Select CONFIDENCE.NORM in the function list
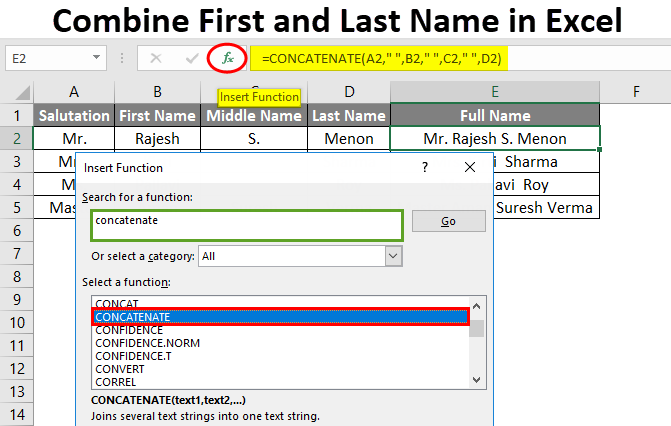Screen dimensions: 671x426 pyautogui.click(x=280, y=343)
